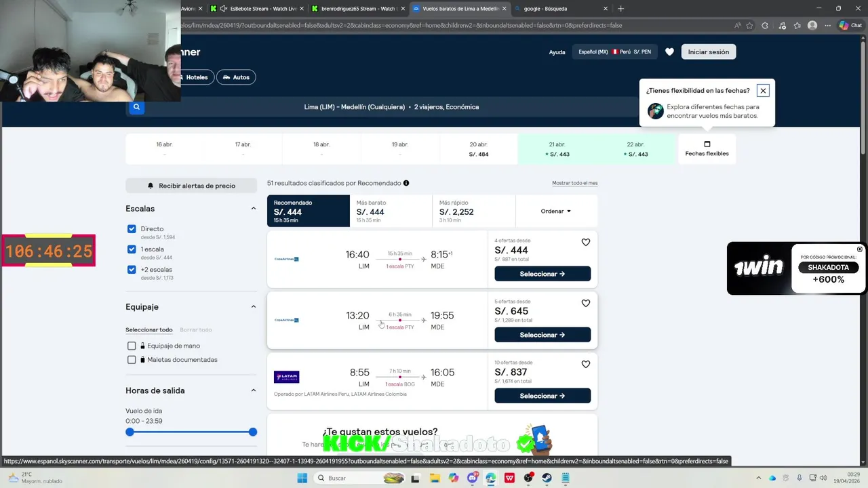The height and width of the screenshot is (488, 868).
Task: Click the blue search magnifier icon
Action: tap(136, 106)
